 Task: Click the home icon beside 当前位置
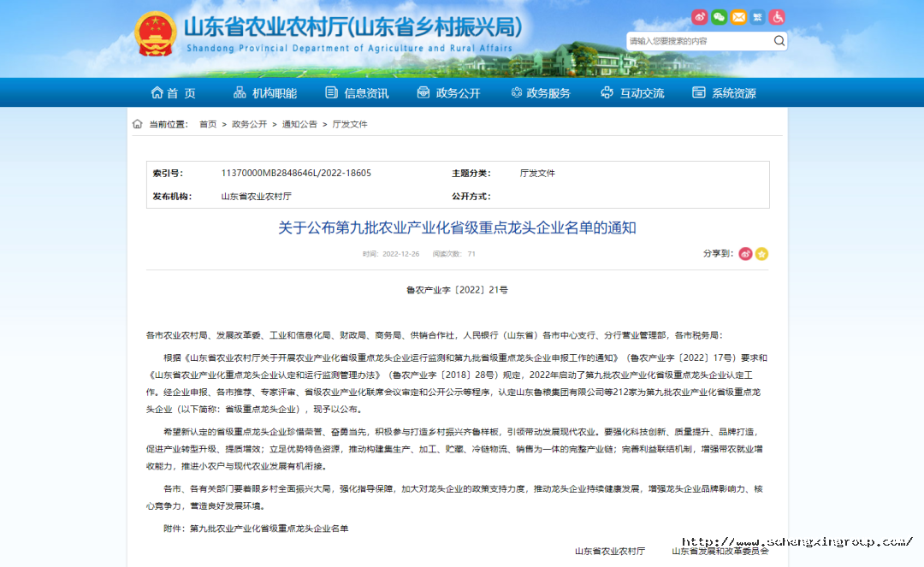(138, 124)
